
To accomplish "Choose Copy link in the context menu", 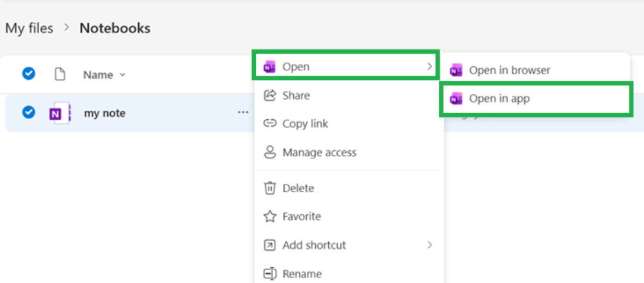I will 349,124.
